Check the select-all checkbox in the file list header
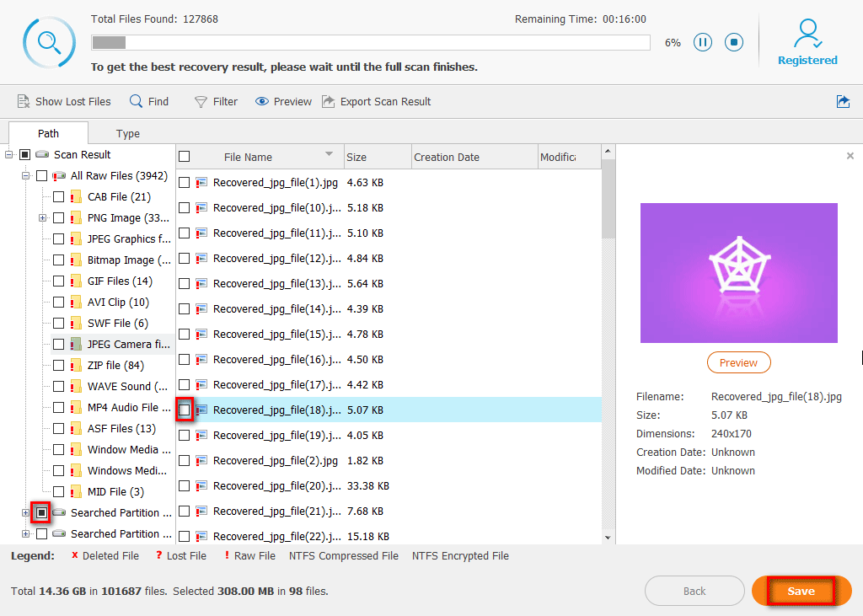 (185, 157)
